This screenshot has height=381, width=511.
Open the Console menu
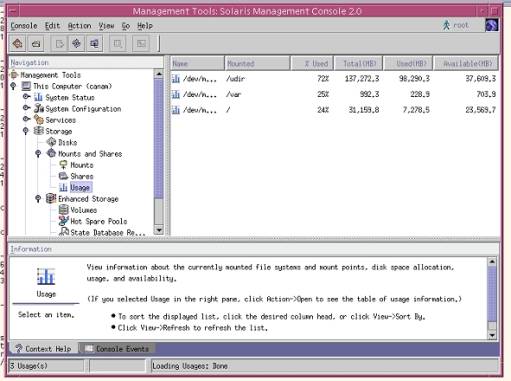point(24,26)
